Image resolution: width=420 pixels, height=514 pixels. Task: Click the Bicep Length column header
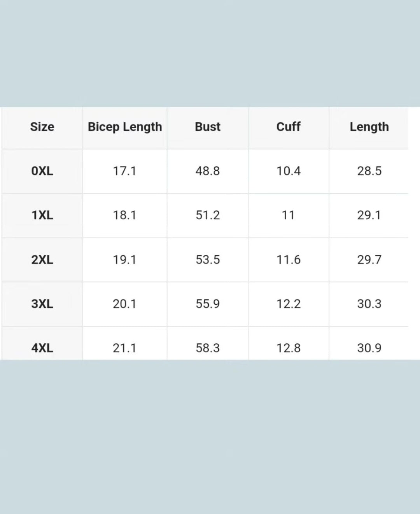pos(125,127)
